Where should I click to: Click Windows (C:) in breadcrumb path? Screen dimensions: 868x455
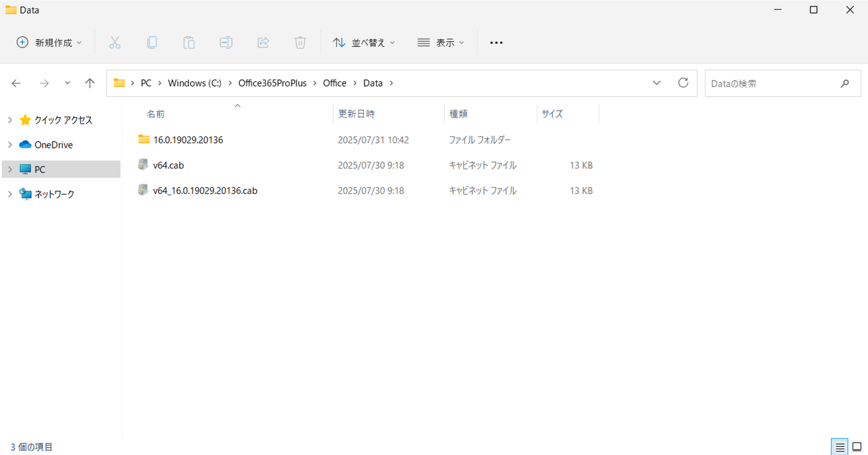pyautogui.click(x=194, y=83)
